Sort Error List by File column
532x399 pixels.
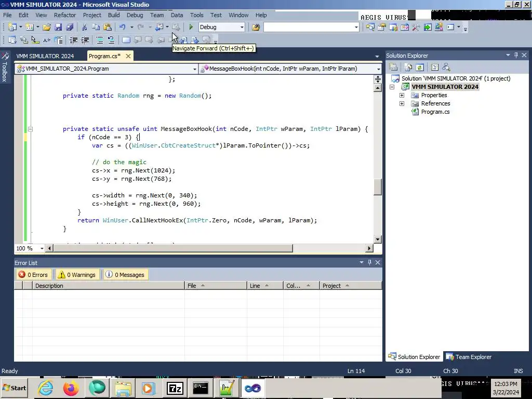click(x=216, y=286)
